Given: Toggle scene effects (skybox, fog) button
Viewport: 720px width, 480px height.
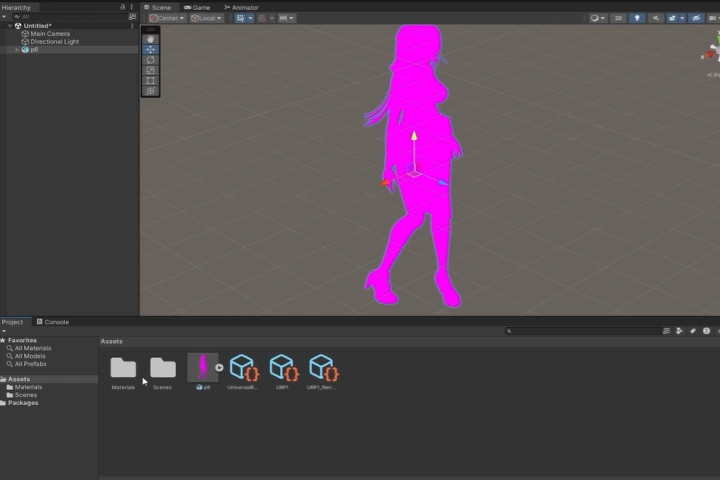Looking at the screenshot, I should (672, 18).
